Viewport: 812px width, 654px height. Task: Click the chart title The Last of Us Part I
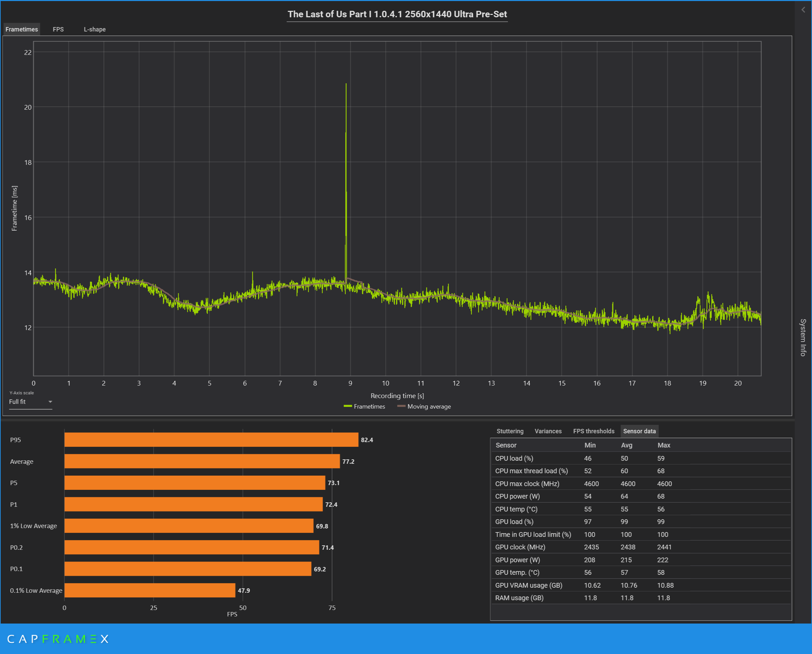click(x=397, y=14)
